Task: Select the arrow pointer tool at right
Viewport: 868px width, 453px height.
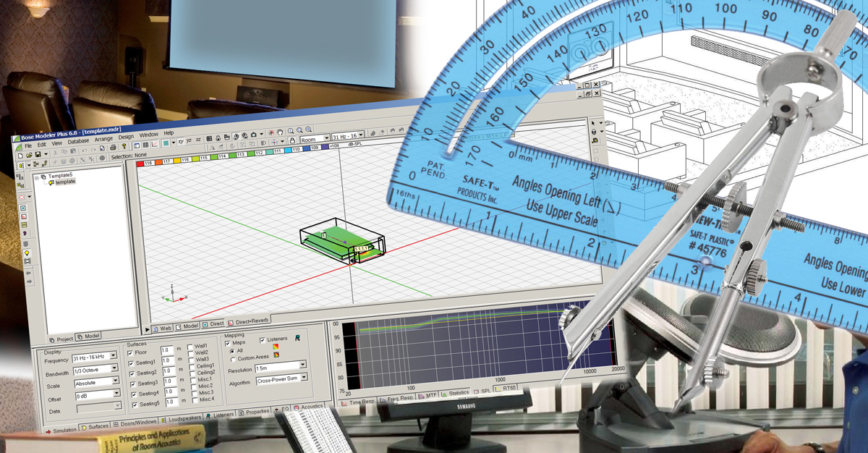Action: pos(593,124)
